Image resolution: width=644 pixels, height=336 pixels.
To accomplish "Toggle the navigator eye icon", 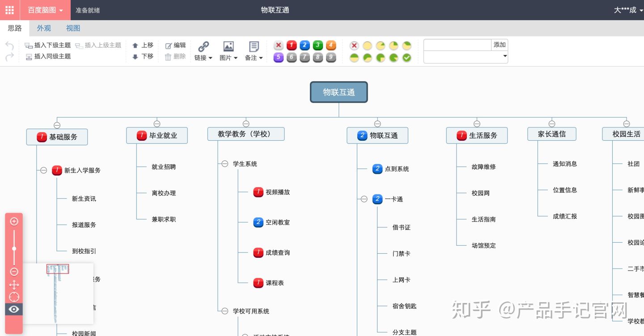I will (x=14, y=309).
